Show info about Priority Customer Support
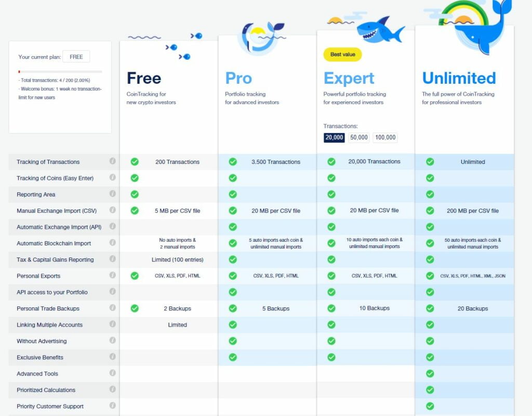 [112, 406]
